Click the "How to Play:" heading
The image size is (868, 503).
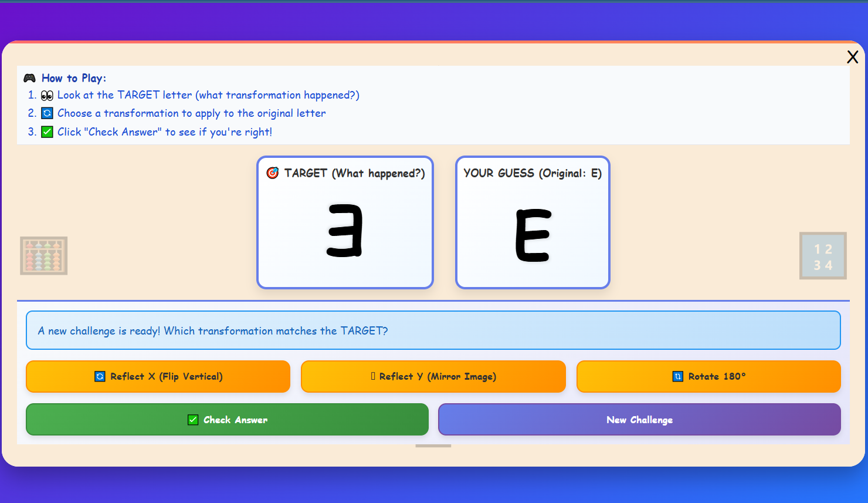pos(74,78)
